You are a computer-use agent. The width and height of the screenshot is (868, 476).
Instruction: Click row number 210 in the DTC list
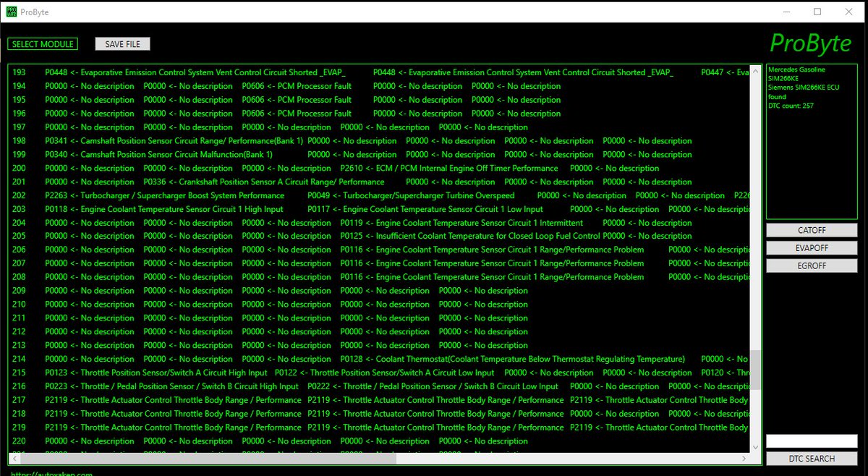(x=19, y=305)
